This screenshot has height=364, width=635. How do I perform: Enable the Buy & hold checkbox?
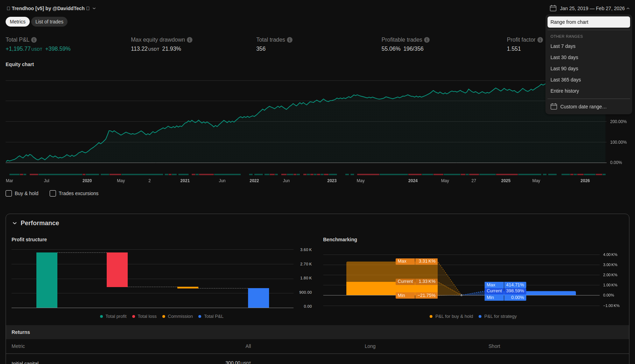(x=9, y=193)
